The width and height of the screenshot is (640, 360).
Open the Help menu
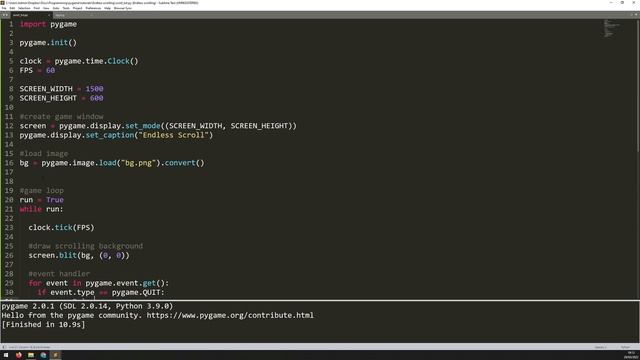pyautogui.click(x=107, y=8)
